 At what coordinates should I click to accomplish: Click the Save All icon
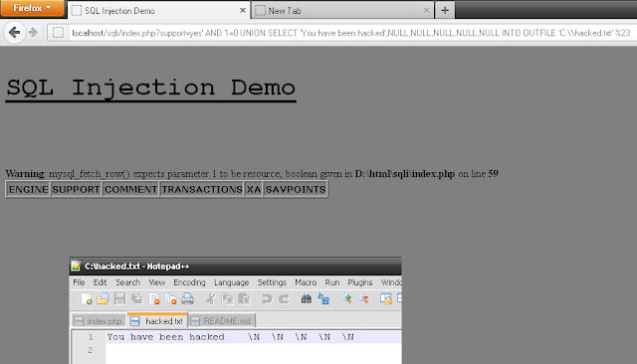[x=137, y=299]
